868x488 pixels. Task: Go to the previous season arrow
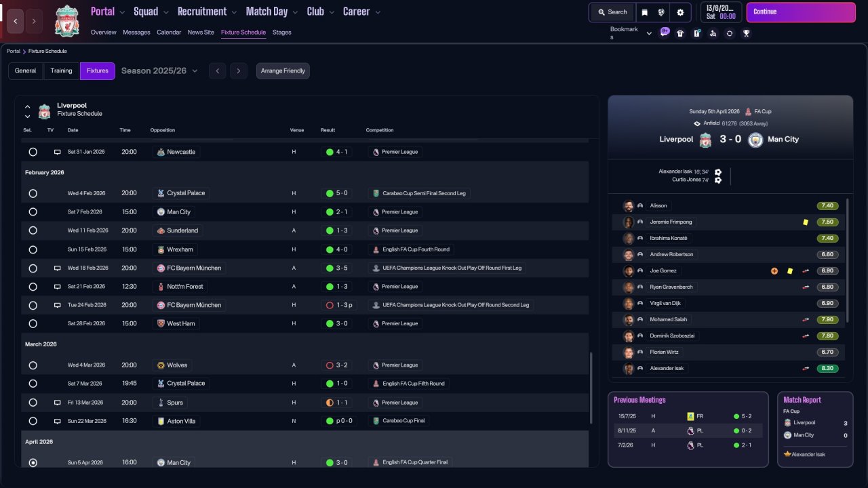pyautogui.click(x=217, y=71)
